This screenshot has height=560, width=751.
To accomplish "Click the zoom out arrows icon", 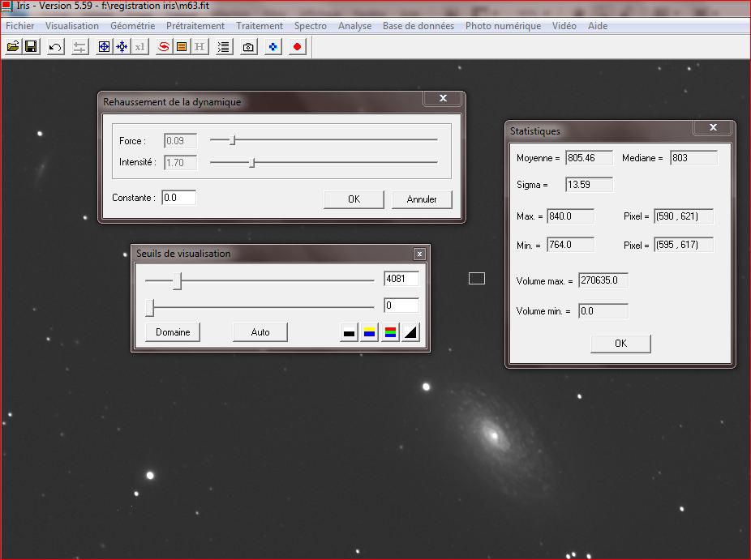I will (122, 47).
